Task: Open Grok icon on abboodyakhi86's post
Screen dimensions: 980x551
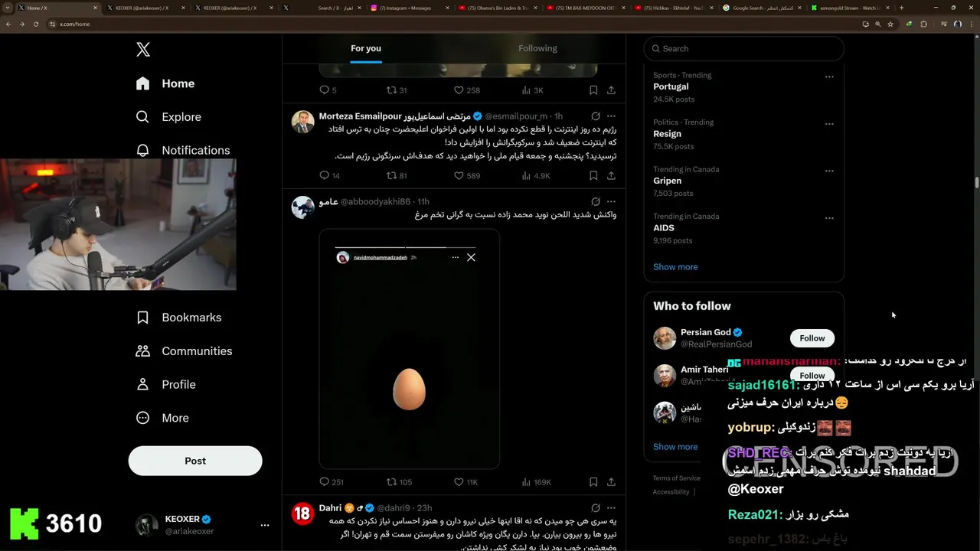Action: coord(596,201)
